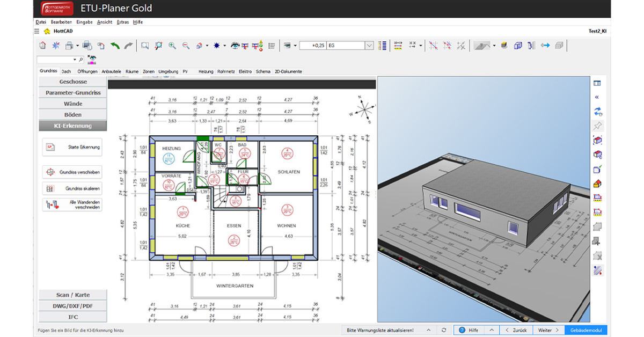644x337 pixels.
Task: Click the Bitte Warnungsliste aktualisieren message
Action: [x=380, y=330]
